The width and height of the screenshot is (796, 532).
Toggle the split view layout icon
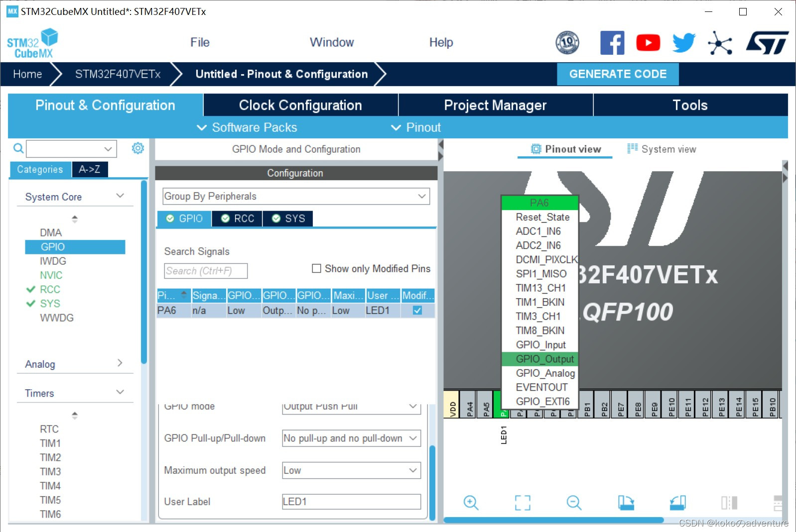[729, 503]
